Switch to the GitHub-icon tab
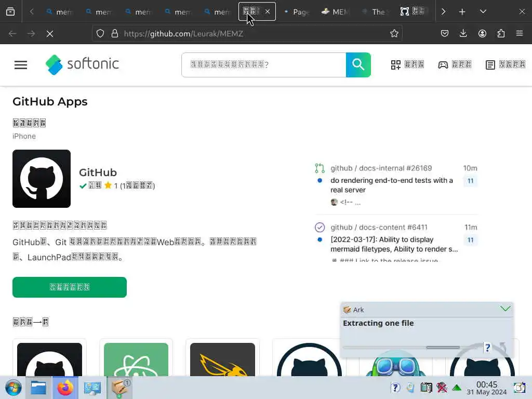 [x=414, y=12]
